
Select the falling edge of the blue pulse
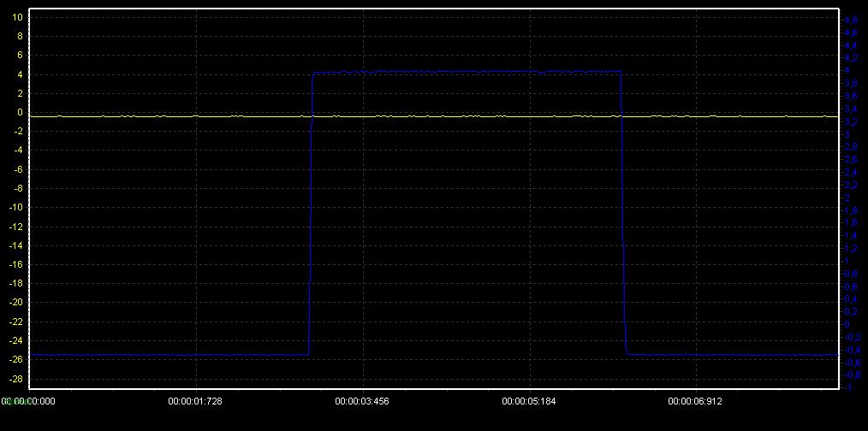pos(623,214)
